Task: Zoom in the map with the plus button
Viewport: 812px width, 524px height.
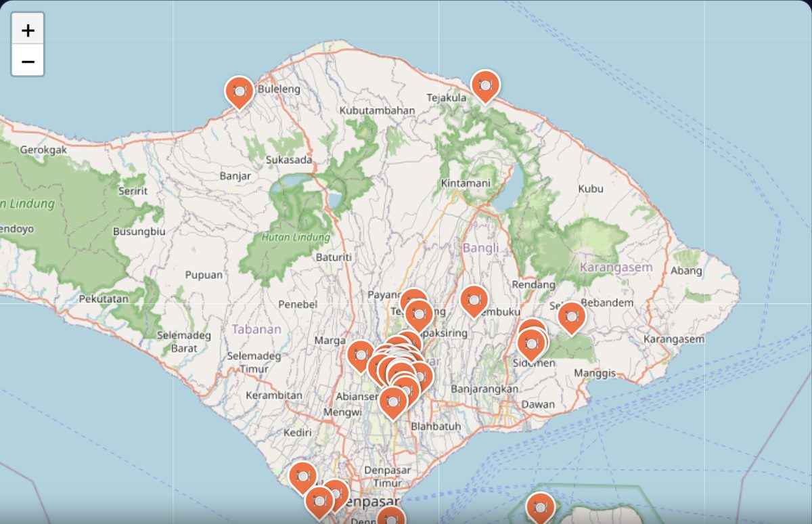Action: [x=28, y=30]
